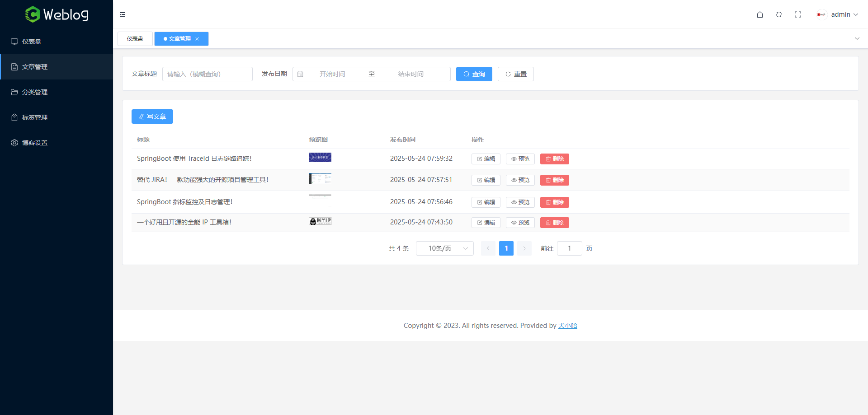Click the home icon in top bar

pos(760,14)
